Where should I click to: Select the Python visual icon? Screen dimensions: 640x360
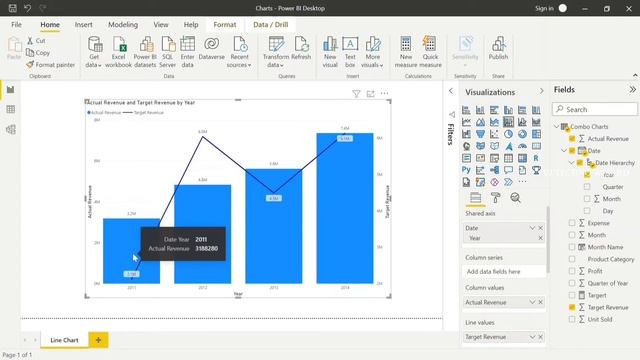[x=466, y=170]
